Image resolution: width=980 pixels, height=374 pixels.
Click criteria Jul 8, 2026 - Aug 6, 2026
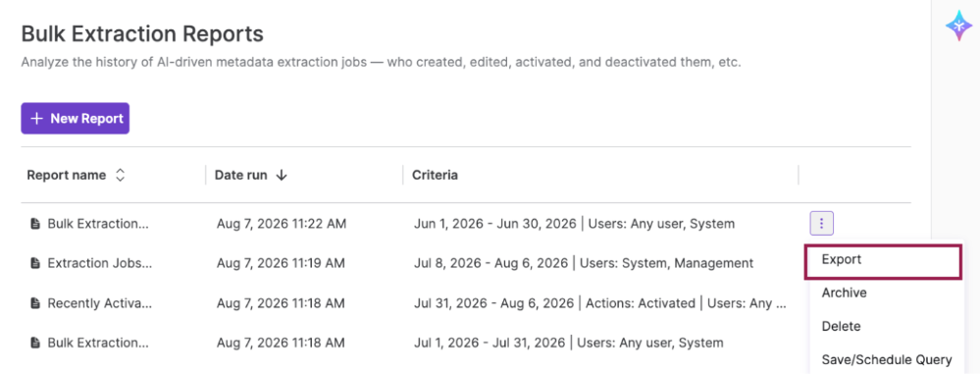coord(583,263)
